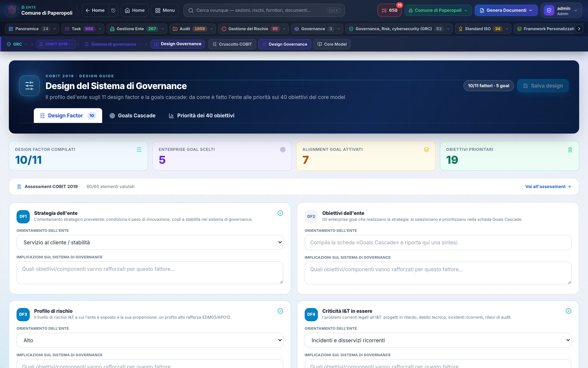Click the completed check icon on Criticità I&T
The image size is (588, 368).
tap(568, 311)
